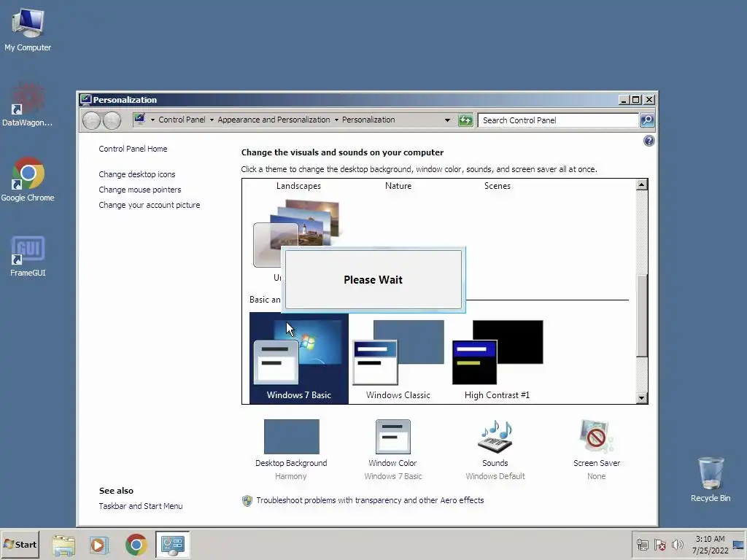747x560 pixels.
Task: Click the taskbar clock 3:10 AM
Action: click(x=710, y=539)
